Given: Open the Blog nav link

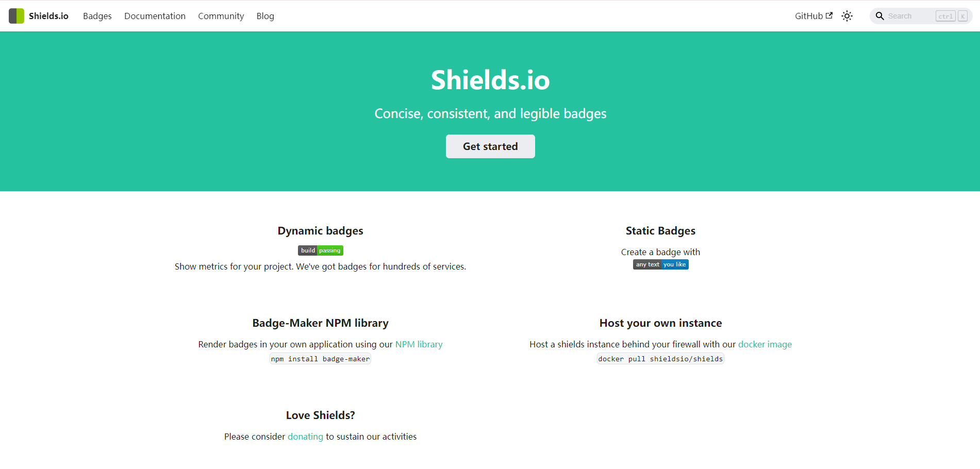Looking at the screenshot, I should click(x=265, y=16).
